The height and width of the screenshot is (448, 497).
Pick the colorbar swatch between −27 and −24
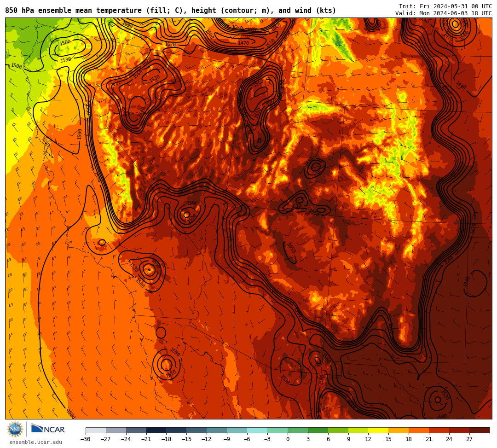116,430
